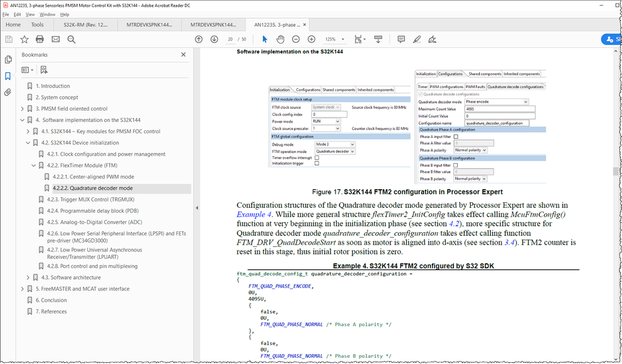This screenshot has height=364, width=622.
Task: Collapse bookmark 4.2.2 FlexTimer Module (FTM)
Action: (34, 166)
